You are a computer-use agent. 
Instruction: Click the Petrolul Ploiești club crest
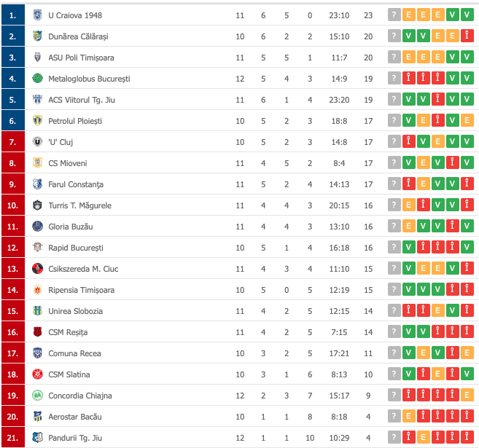[38, 120]
